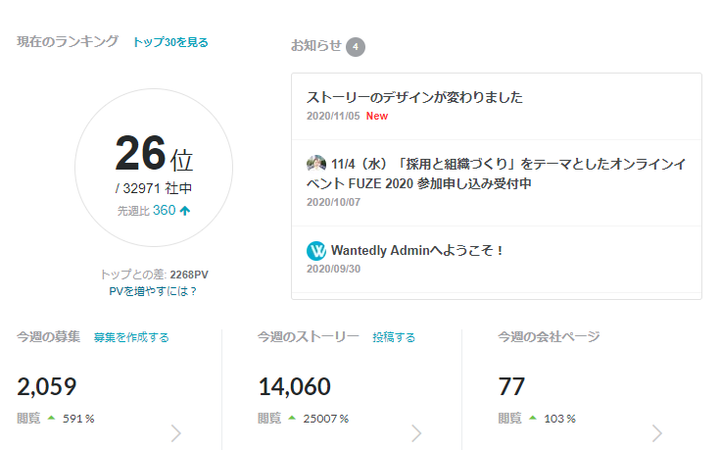Click the green arrow beside 25007 %

pos(292,418)
